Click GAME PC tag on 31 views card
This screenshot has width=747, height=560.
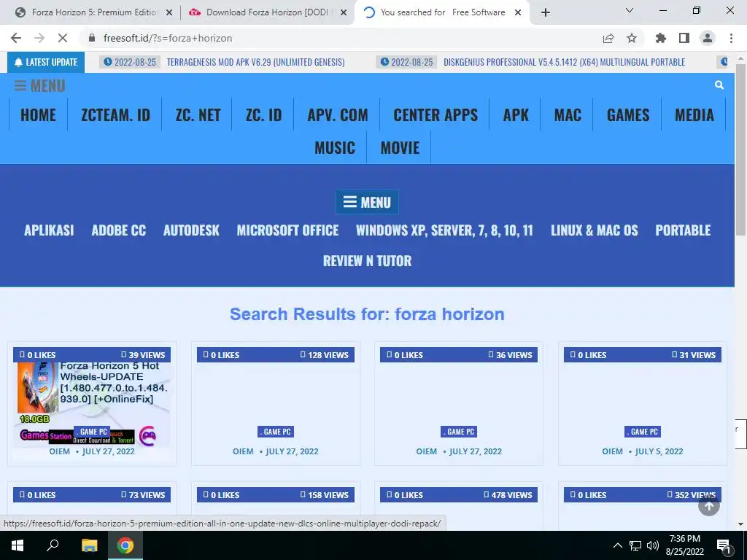point(643,432)
